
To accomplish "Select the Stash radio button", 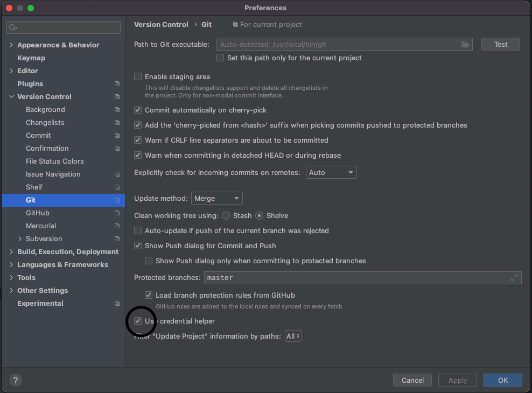I will (x=226, y=216).
